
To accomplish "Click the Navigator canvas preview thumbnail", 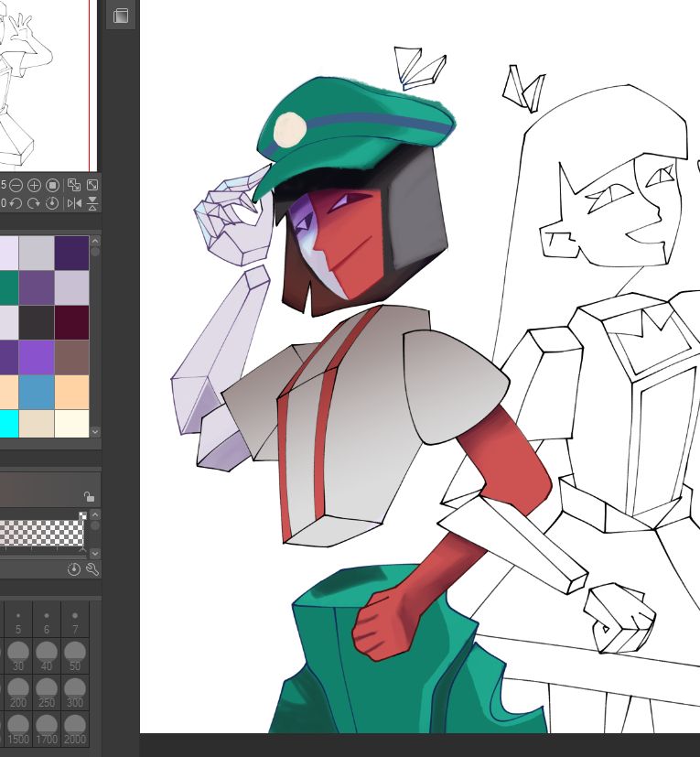I will point(48,85).
